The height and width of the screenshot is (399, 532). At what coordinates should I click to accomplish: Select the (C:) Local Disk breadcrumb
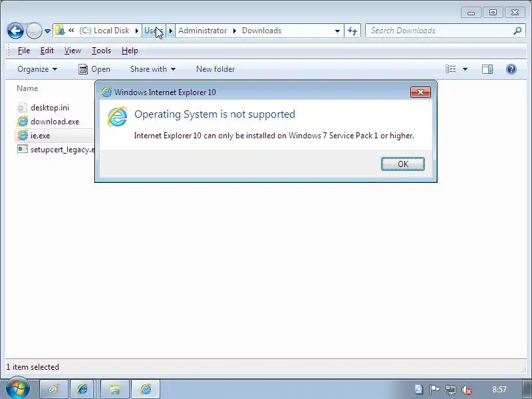click(x=104, y=31)
